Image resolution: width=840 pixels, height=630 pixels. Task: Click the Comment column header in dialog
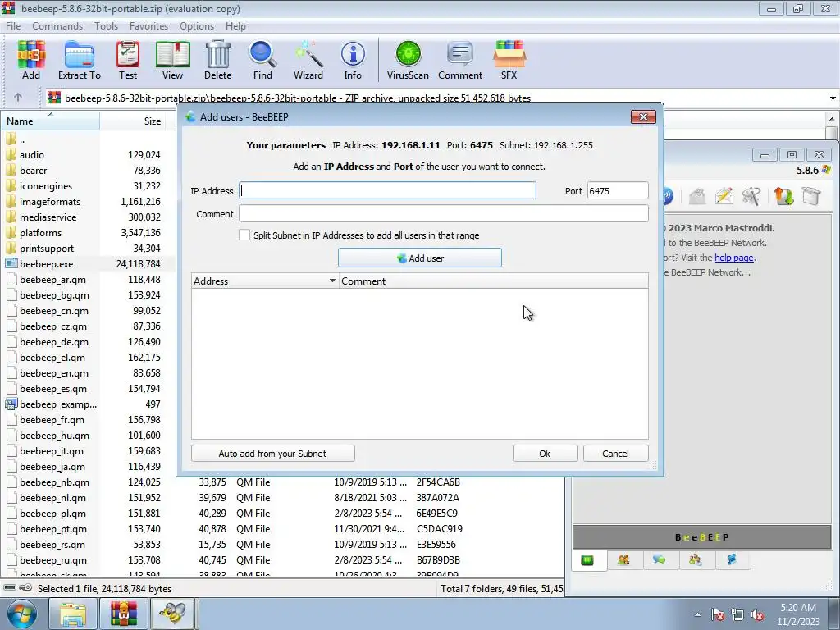[x=493, y=281]
